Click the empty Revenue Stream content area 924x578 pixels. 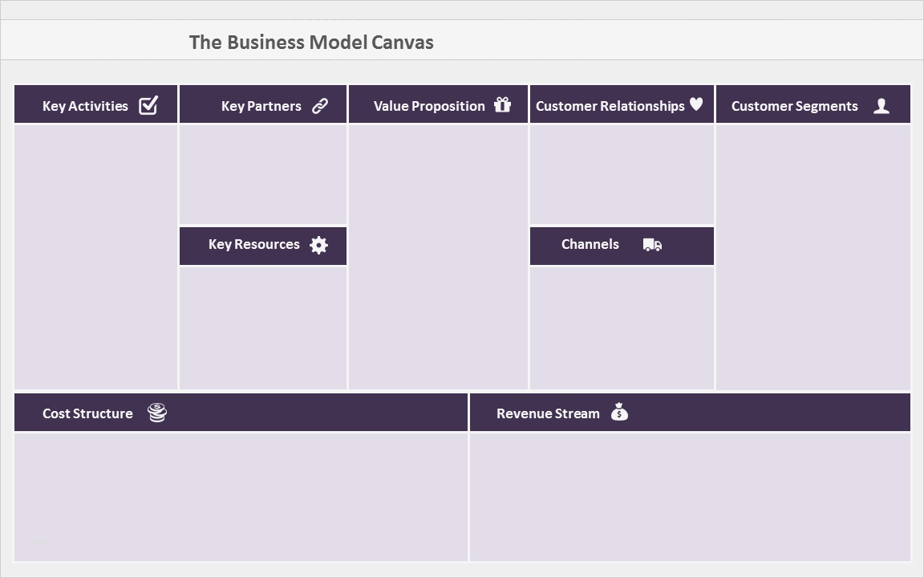690,496
